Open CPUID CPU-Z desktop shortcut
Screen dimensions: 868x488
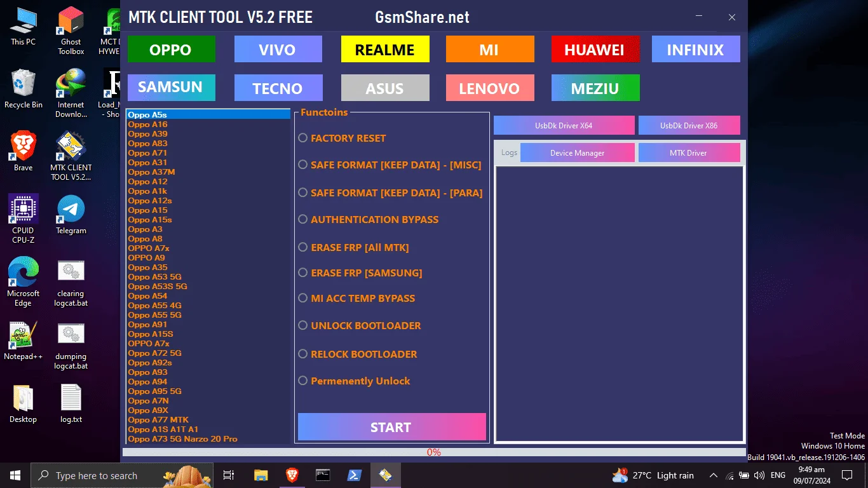click(x=23, y=219)
